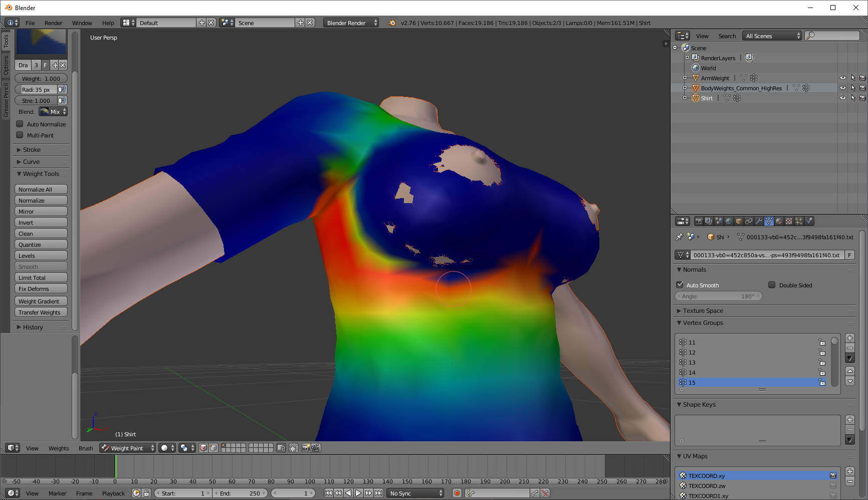This screenshot has width=868, height=500.
Task: Expand the ArmWeight tree item
Action: coord(685,78)
